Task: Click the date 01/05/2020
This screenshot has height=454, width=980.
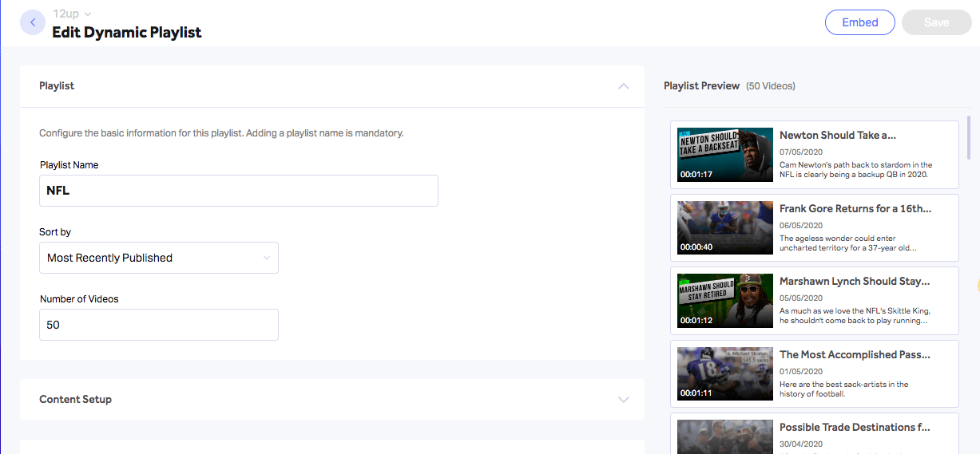Action: 801,371
